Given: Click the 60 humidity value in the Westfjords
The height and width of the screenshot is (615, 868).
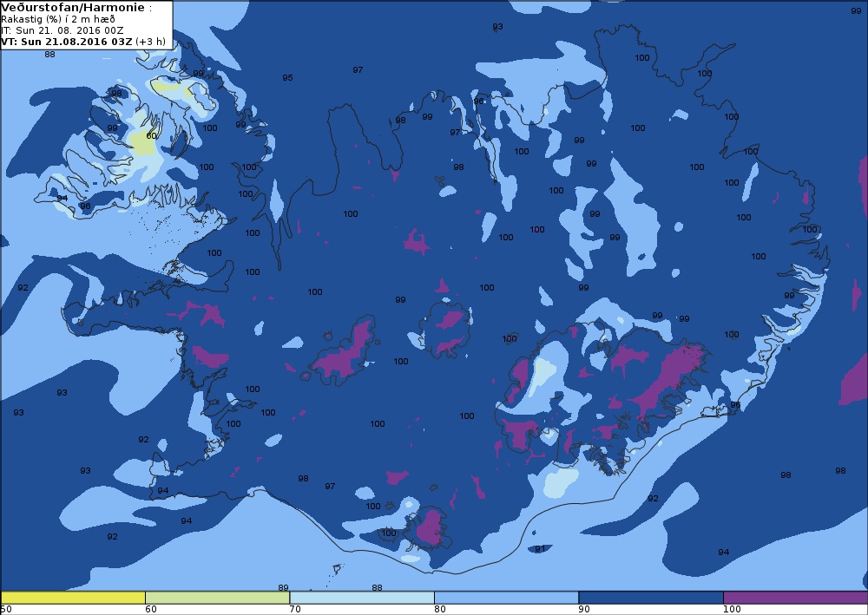Looking at the screenshot, I should tap(151, 135).
